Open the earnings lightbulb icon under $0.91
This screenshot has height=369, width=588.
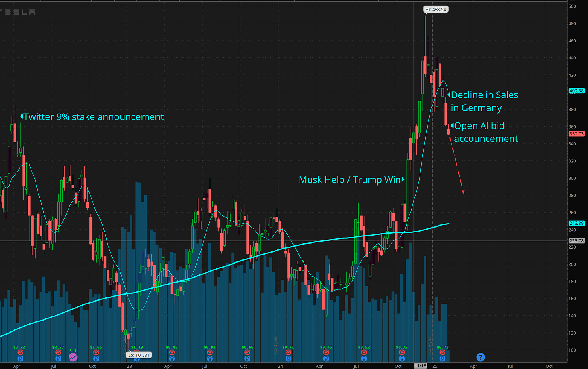[x=210, y=358]
